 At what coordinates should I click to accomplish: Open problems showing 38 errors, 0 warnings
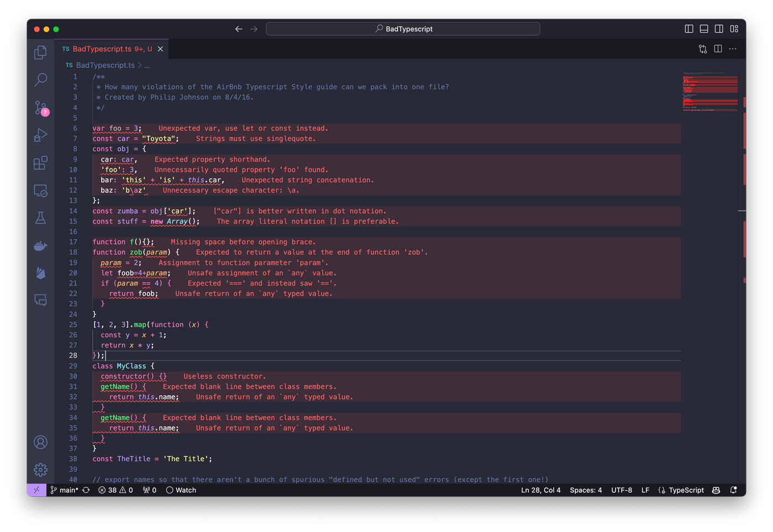coord(115,490)
